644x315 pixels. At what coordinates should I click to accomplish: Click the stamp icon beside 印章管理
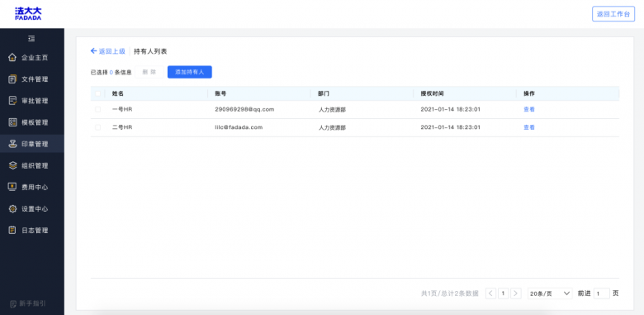click(x=12, y=144)
